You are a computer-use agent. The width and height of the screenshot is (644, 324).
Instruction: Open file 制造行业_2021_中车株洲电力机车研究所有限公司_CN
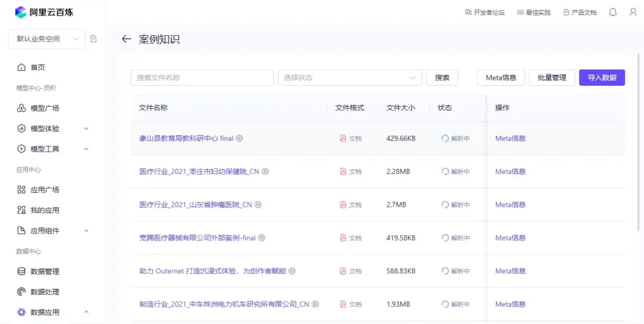[x=224, y=304]
